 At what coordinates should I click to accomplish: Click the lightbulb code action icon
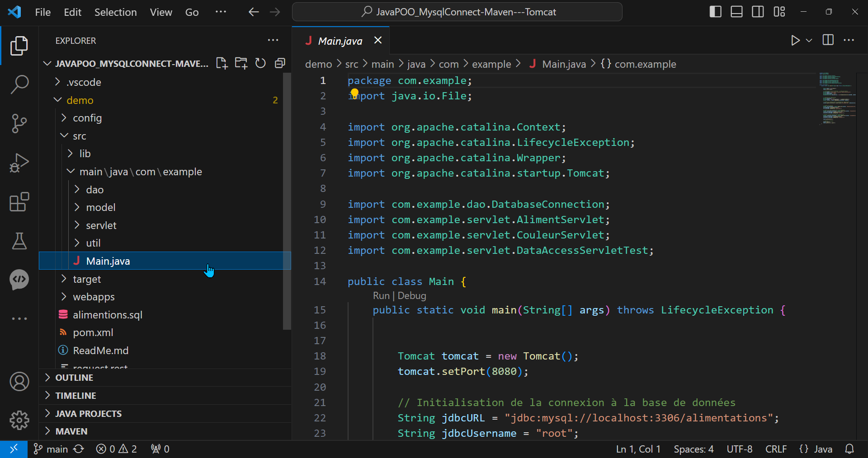pos(354,93)
